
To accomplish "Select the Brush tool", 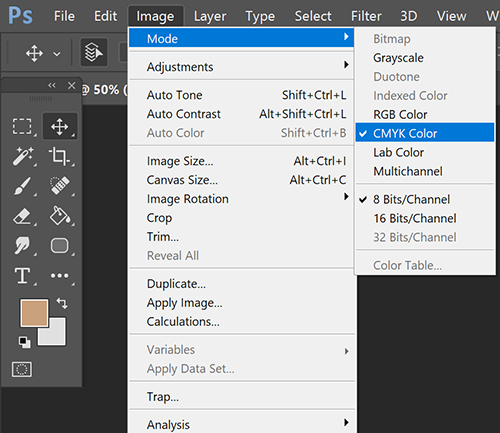I will pos(22,186).
